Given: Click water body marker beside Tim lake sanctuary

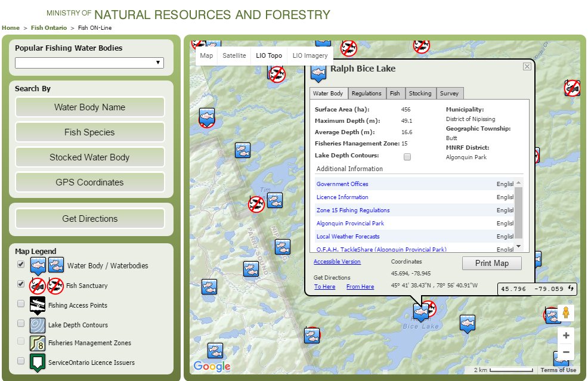Looking at the screenshot, I should click(275, 200).
